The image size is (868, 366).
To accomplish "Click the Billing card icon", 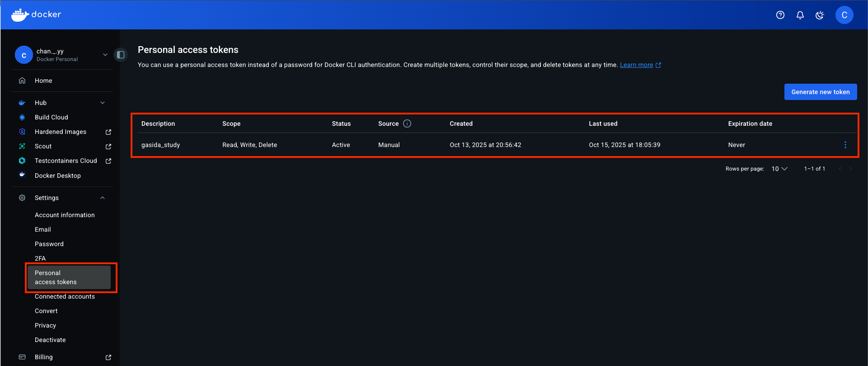I will pyautogui.click(x=22, y=357).
